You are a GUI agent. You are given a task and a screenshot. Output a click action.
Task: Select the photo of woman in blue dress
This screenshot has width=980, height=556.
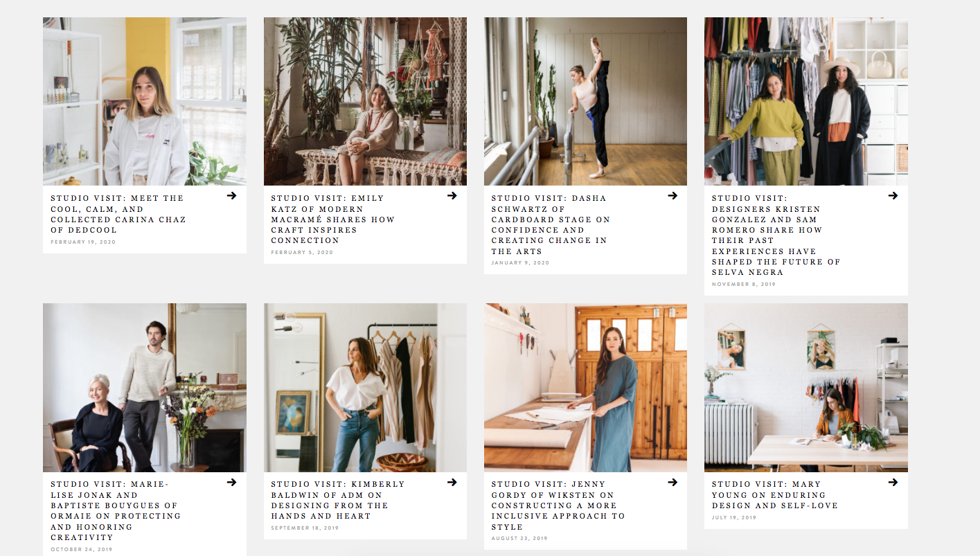click(x=585, y=388)
